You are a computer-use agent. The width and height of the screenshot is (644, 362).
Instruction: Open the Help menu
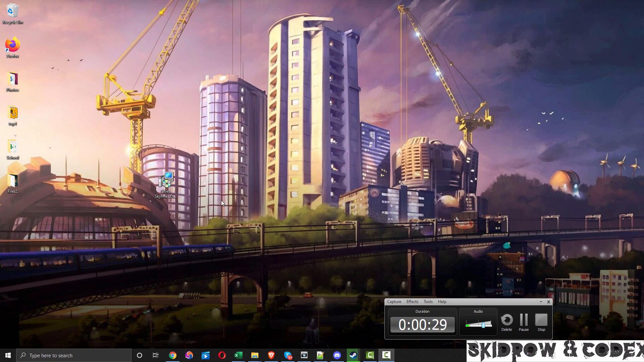[x=442, y=302]
